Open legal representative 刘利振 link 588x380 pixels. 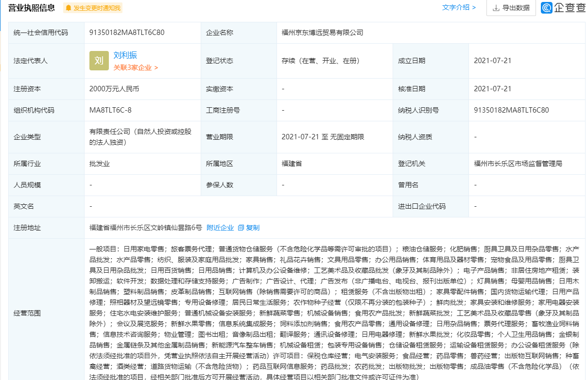[x=125, y=55]
